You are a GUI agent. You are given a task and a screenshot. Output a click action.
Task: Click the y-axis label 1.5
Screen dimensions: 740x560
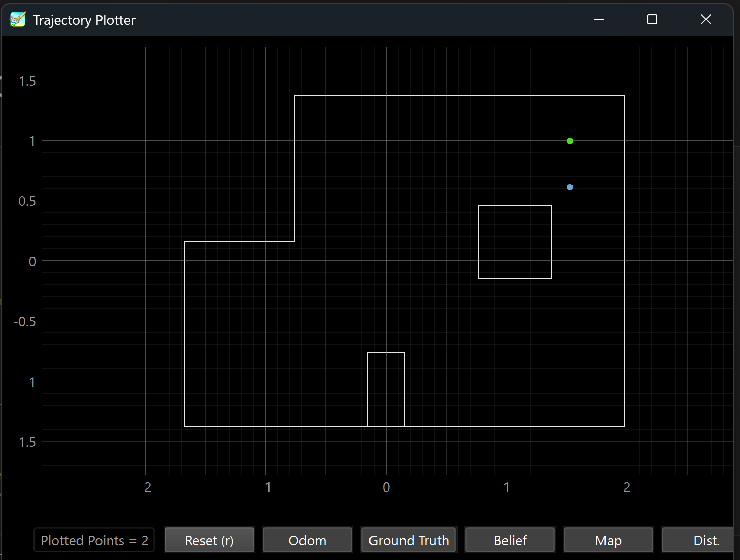pos(27,81)
